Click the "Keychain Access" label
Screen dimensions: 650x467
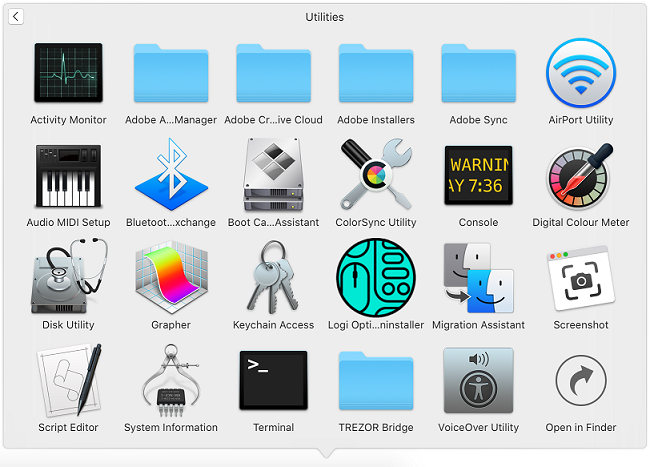pyautogui.click(x=274, y=325)
